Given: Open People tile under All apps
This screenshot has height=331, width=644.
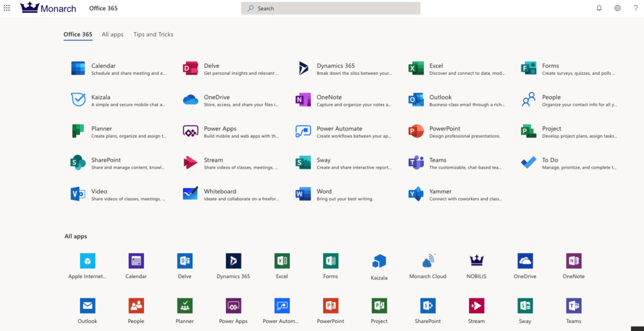Looking at the screenshot, I should pos(136,311).
